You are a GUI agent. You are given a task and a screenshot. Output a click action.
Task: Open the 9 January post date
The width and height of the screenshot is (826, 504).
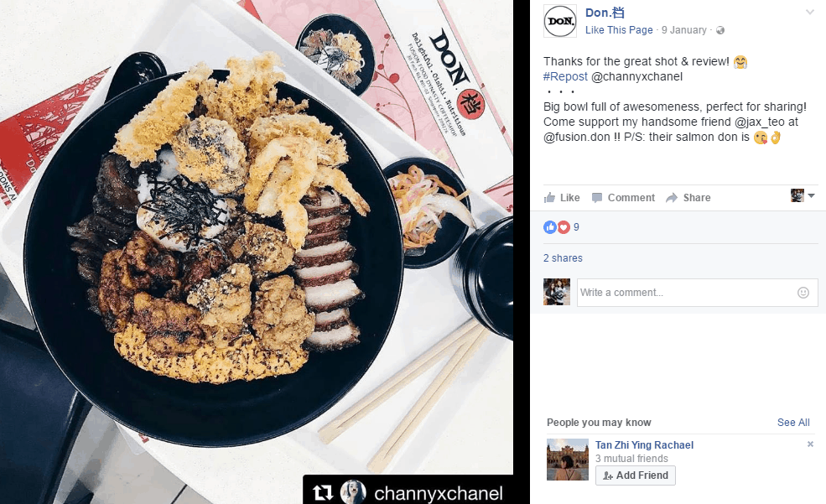click(x=683, y=30)
